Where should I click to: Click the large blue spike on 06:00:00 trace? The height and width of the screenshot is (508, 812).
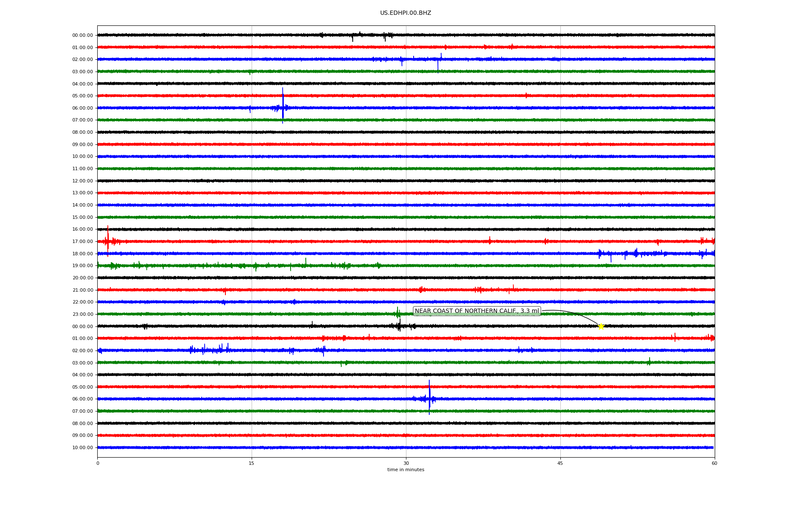tap(283, 106)
